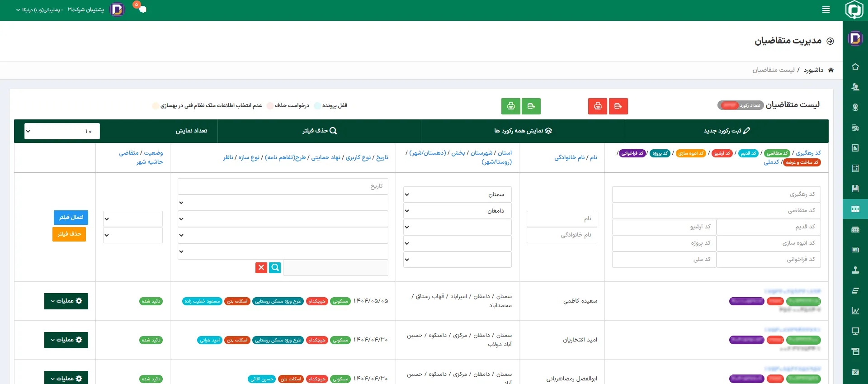Open the line chart icon in the sidebar
Screen dimensions: 868x384
855,311
